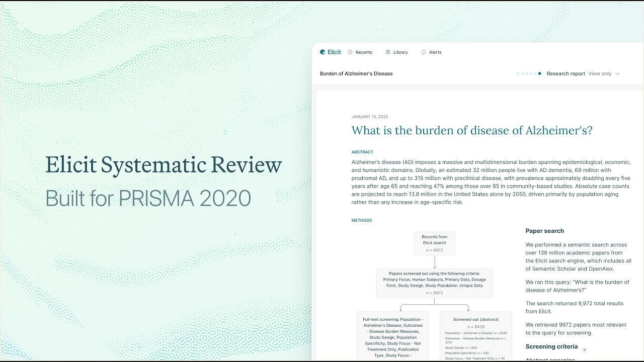Click the Elicit logo icon
Image resolution: width=644 pixels, height=362 pixels.
[323, 52]
